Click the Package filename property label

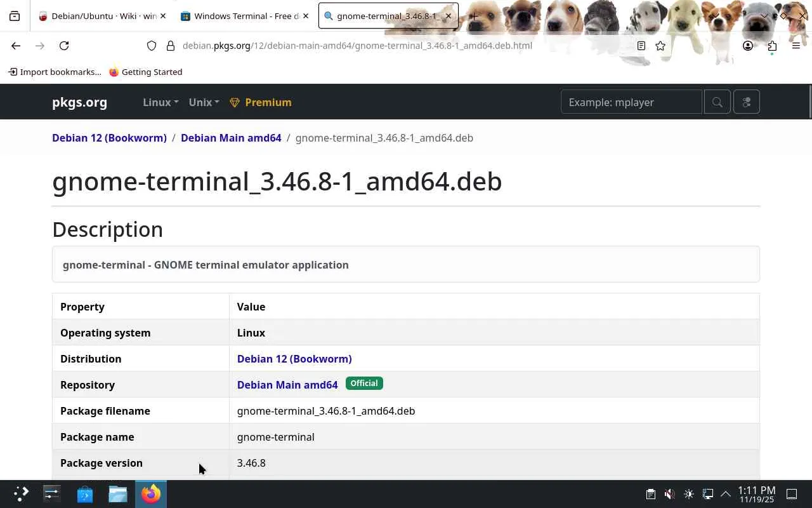[105, 411]
